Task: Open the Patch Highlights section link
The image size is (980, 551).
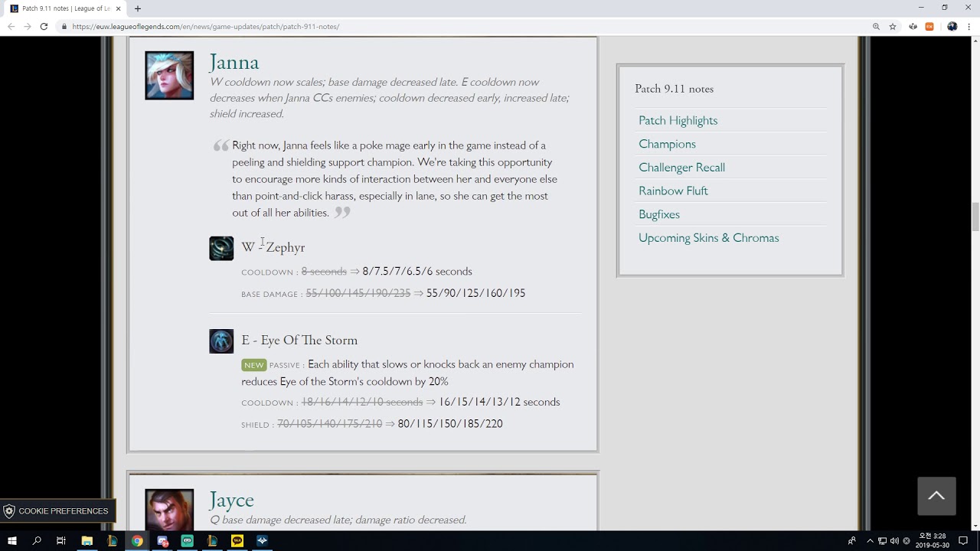Action: tap(678, 120)
